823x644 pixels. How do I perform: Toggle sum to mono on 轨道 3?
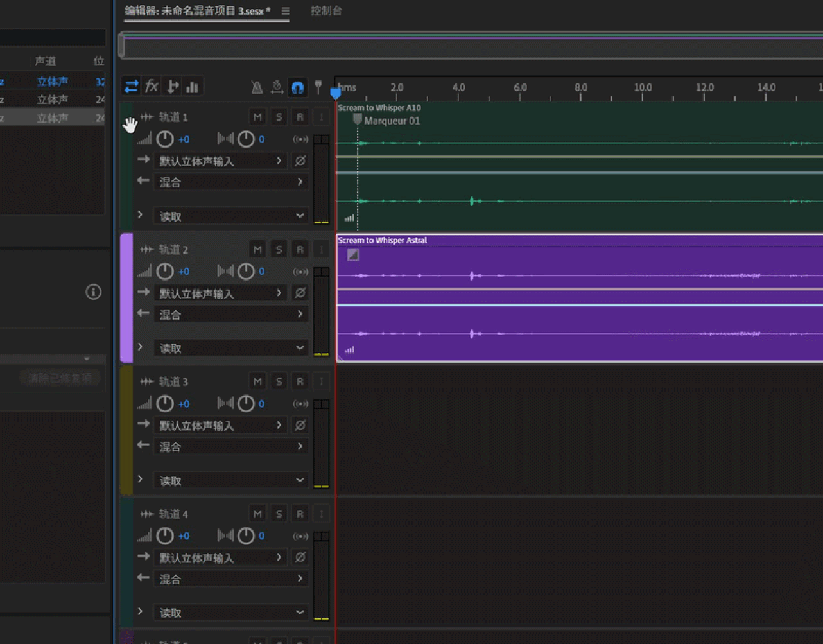coord(300,404)
